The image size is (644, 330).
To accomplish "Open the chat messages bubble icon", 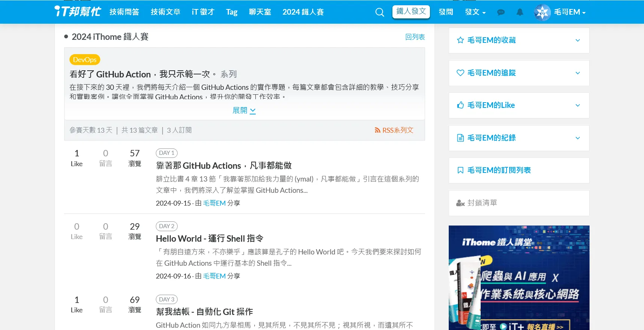I will [501, 12].
